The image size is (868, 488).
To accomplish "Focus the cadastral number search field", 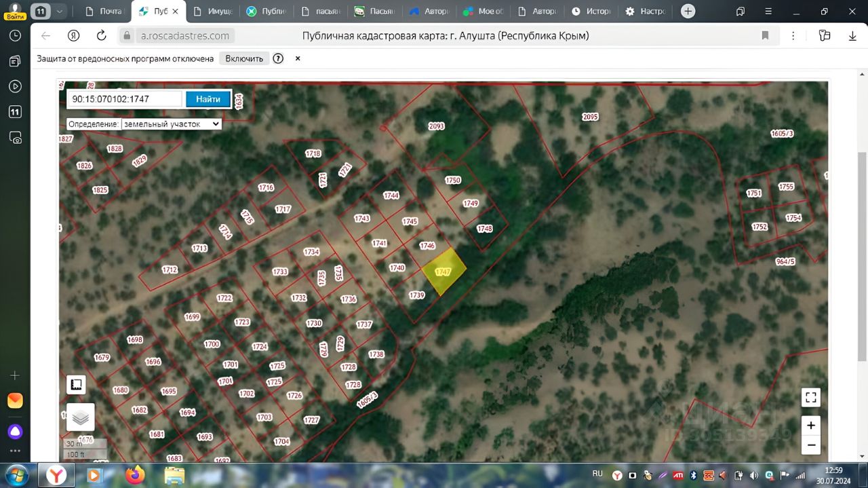I will pyautogui.click(x=125, y=99).
